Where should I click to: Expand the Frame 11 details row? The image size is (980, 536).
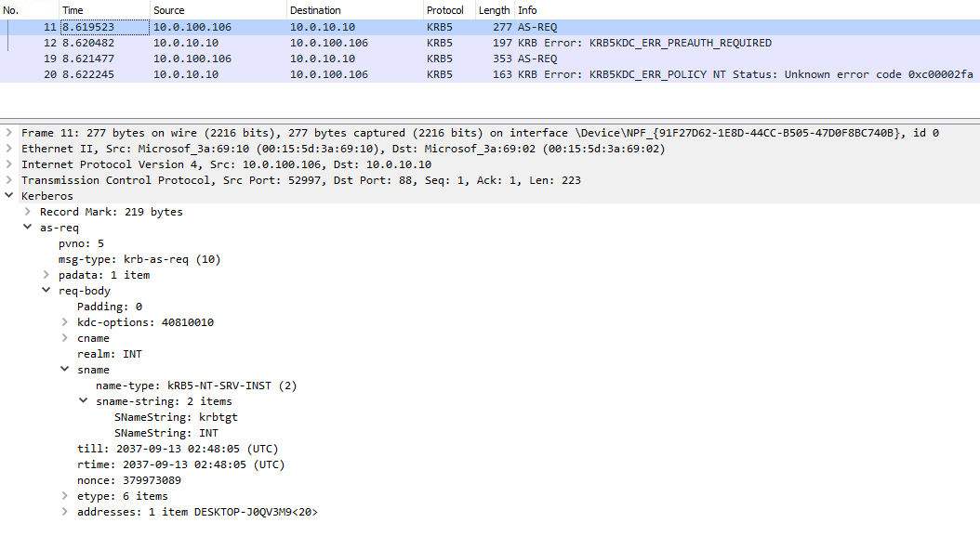(x=8, y=133)
